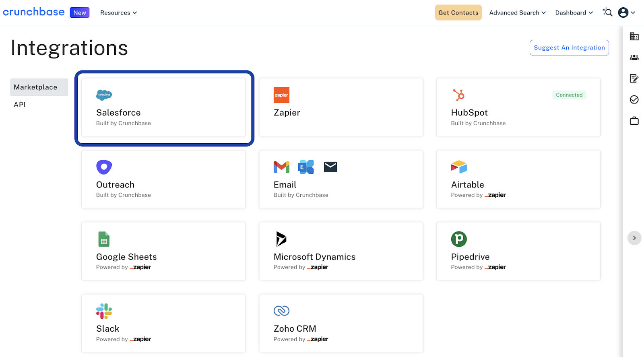Click 'Powered by zapier' under Google Sheets
The image size is (644, 357).
(124, 267)
